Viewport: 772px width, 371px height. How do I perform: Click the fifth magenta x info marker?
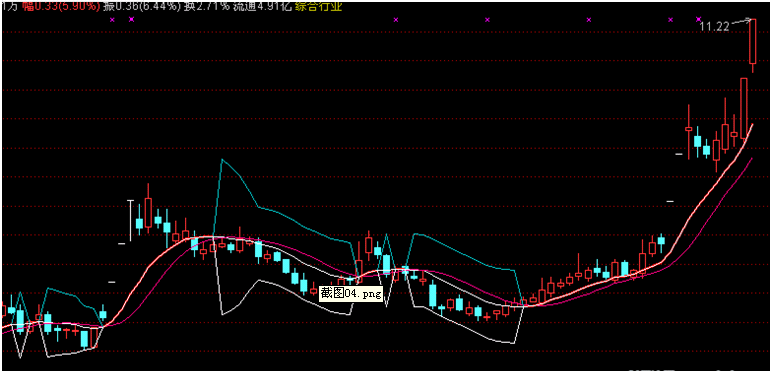pyautogui.click(x=589, y=20)
